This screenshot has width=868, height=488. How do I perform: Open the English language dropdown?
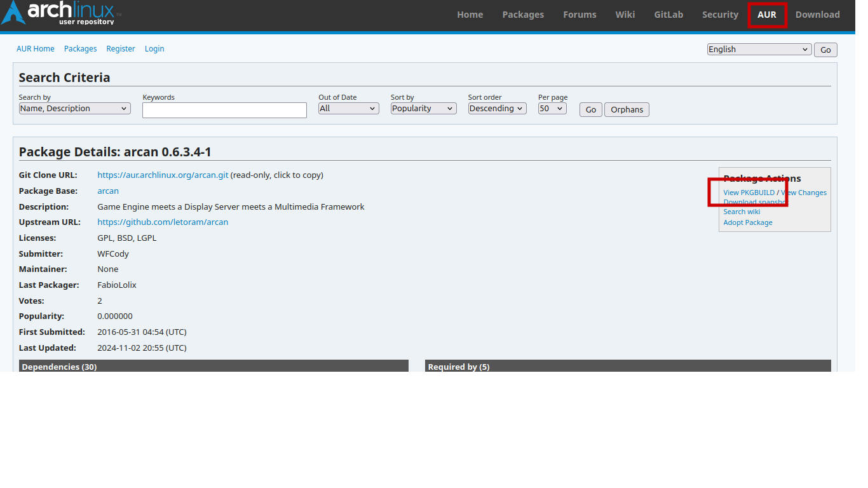(759, 50)
